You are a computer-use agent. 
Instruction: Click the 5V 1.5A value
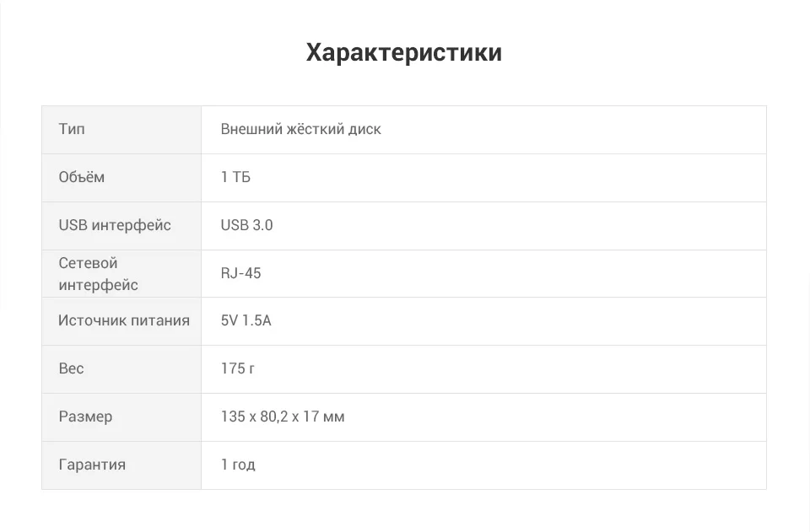point(246,320)
